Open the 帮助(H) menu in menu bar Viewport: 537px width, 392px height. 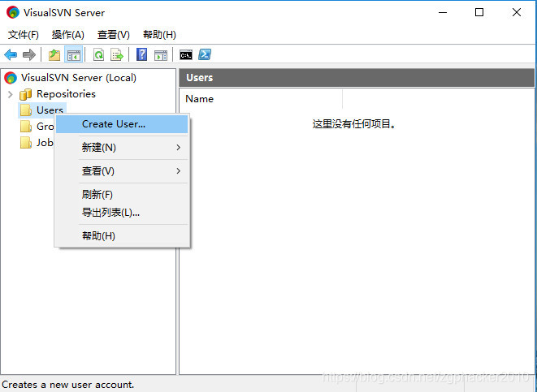[x=159, y=35]
